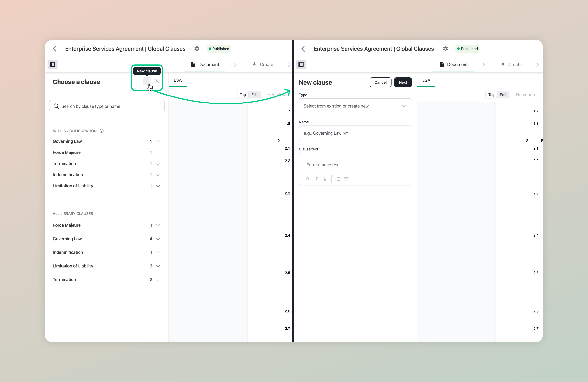Click the italic formatting icon
588x382 pixels.
tap(316, 179)
